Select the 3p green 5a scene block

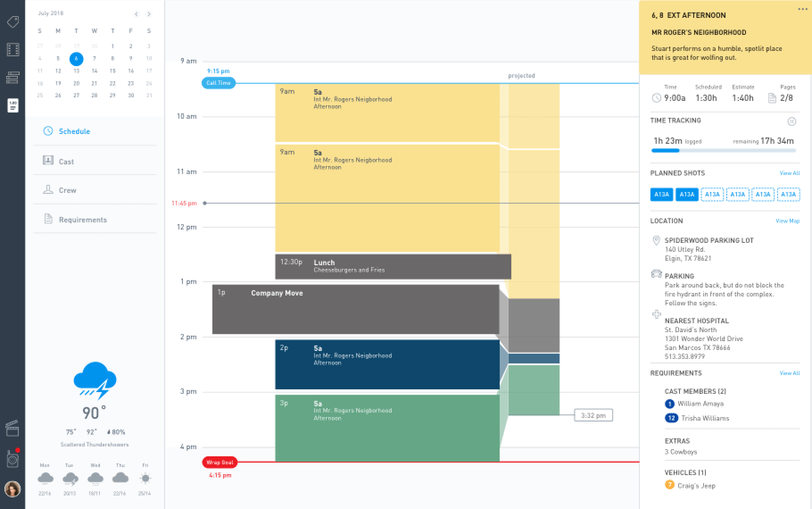tap(387, 428)
